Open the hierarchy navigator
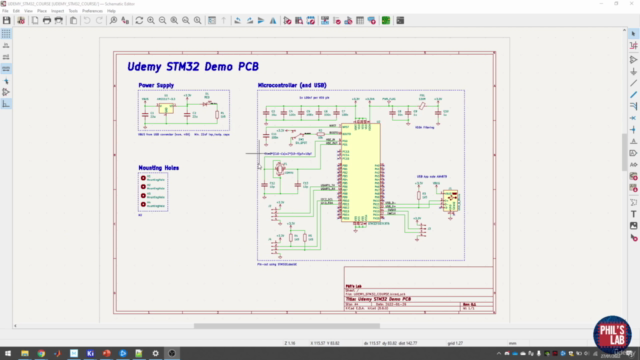This screenshot has width=640, height=360. 212,20
